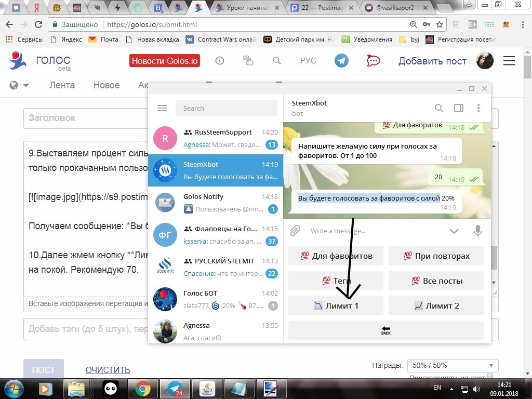Screen dimensions: 532x399
Task: Bookmark this page with the star
Action: coord(440,24)
